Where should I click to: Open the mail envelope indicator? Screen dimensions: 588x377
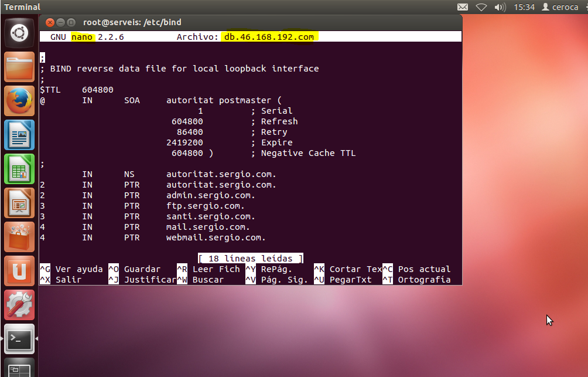coord(463,7)
